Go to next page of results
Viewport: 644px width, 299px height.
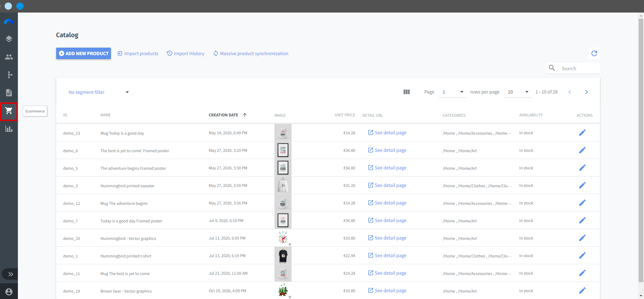[586, 92]
